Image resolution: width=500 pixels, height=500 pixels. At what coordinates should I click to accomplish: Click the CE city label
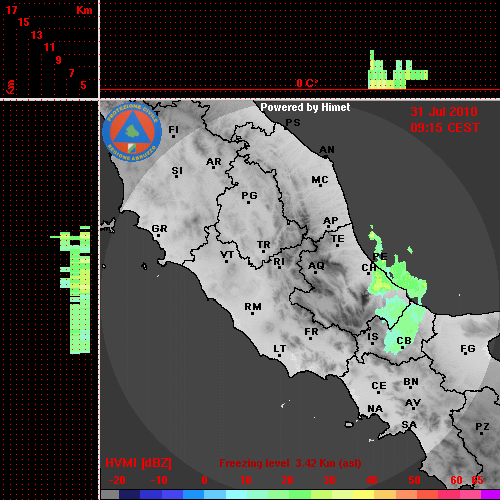[x=379, y=386]
